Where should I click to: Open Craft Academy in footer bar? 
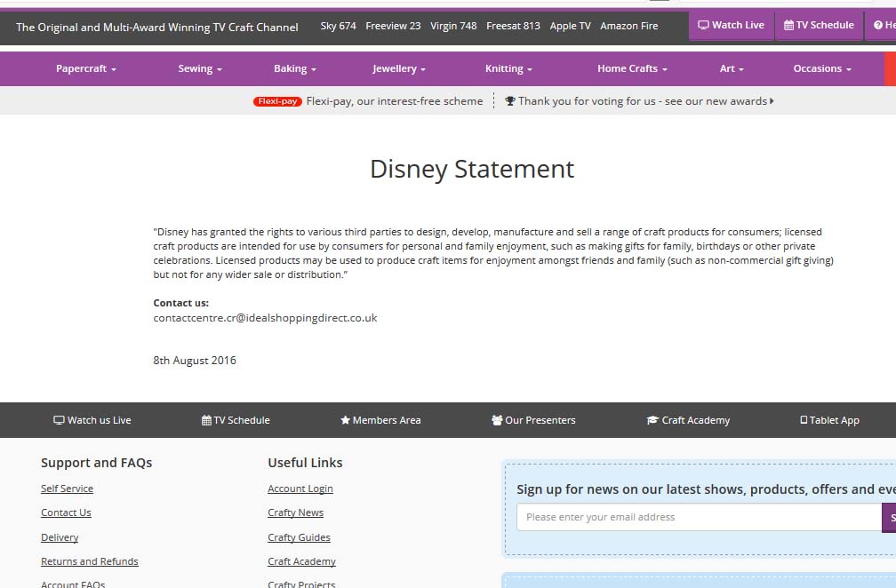(688, 420)
